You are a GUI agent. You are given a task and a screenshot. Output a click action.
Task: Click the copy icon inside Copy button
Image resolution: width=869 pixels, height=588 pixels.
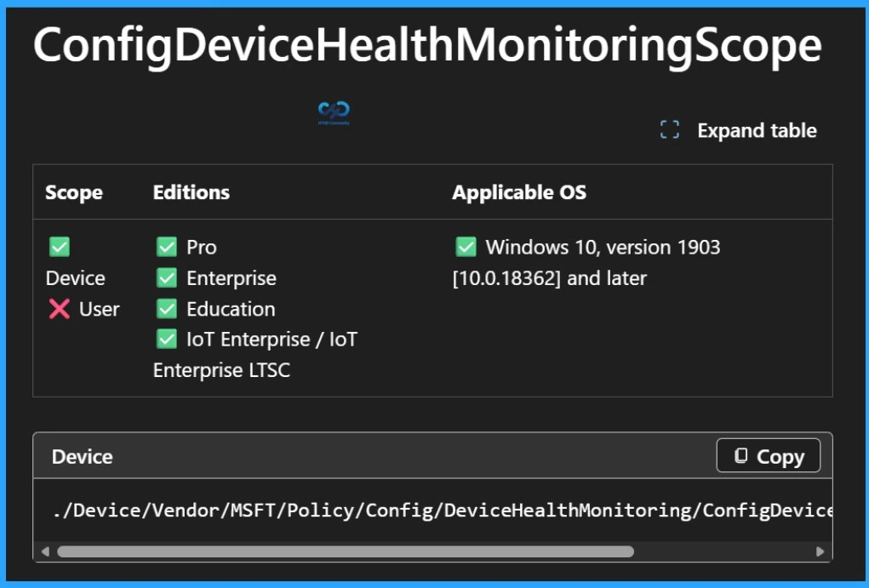(741, 455)
